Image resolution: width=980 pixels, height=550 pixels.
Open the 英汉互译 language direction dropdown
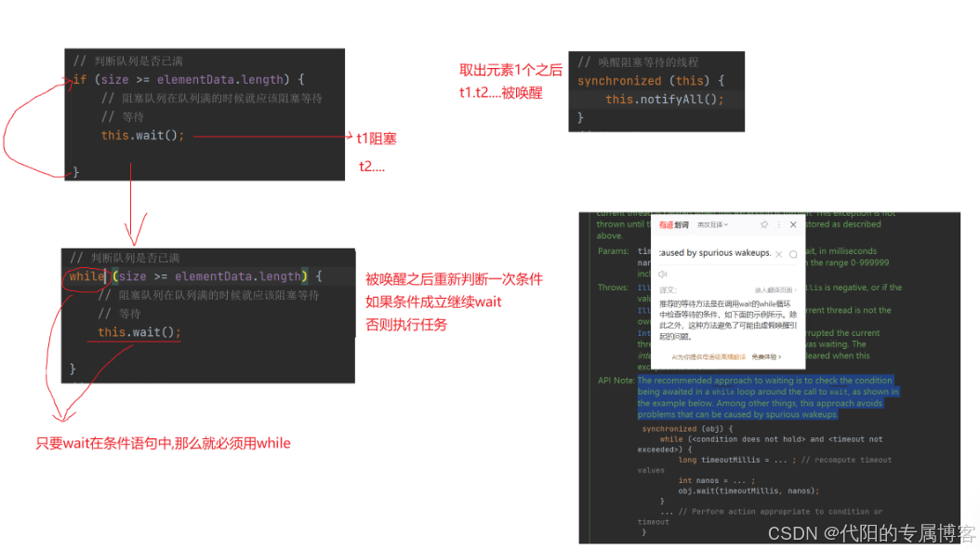(x=711, y=225)
